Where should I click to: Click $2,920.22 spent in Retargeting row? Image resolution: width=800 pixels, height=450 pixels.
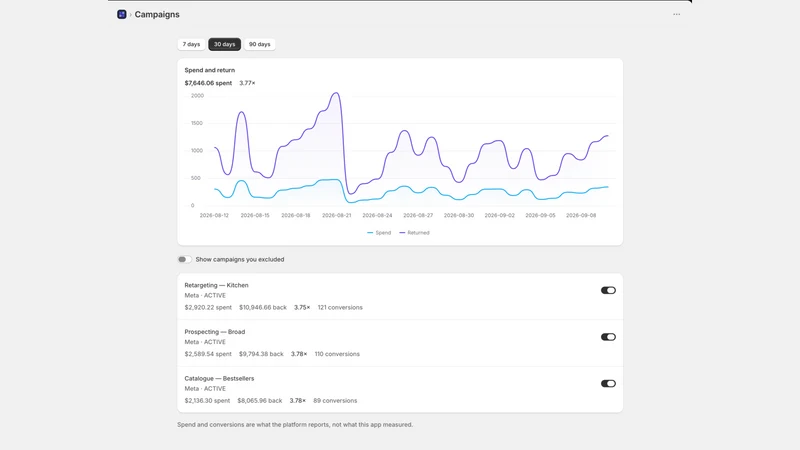[208, 308]
